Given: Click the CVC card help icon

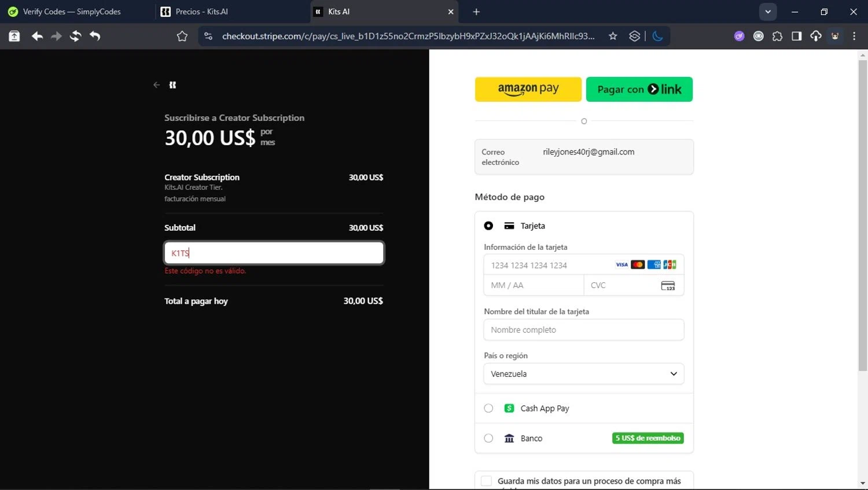Looking at the screenshot, I should 668,286.
